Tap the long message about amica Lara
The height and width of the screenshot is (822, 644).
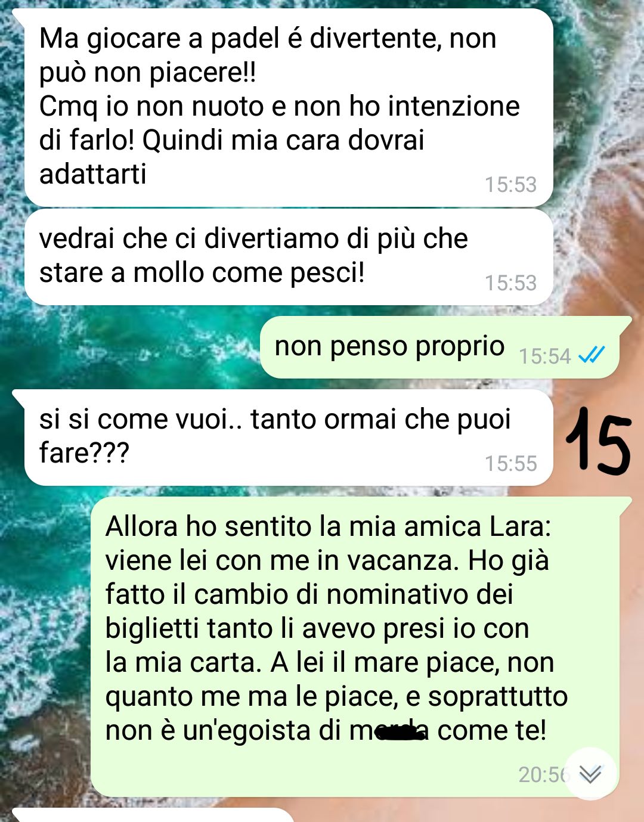[355, 647]
